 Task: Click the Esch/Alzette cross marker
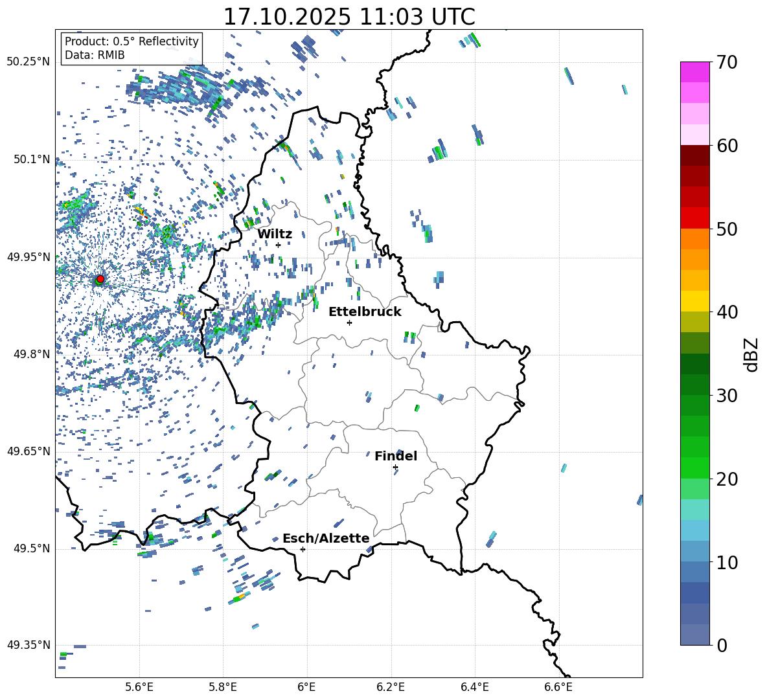[303, 549]
